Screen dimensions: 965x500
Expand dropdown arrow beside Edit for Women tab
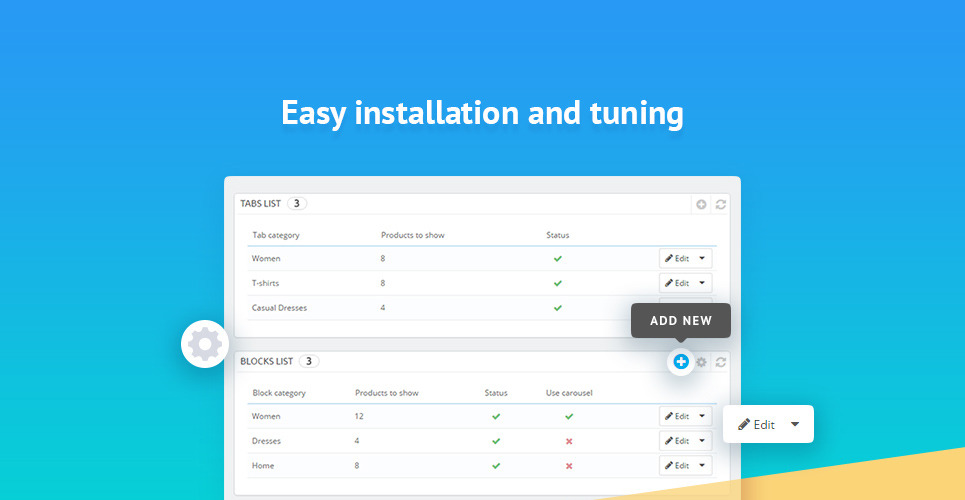(x=703, y=258)
